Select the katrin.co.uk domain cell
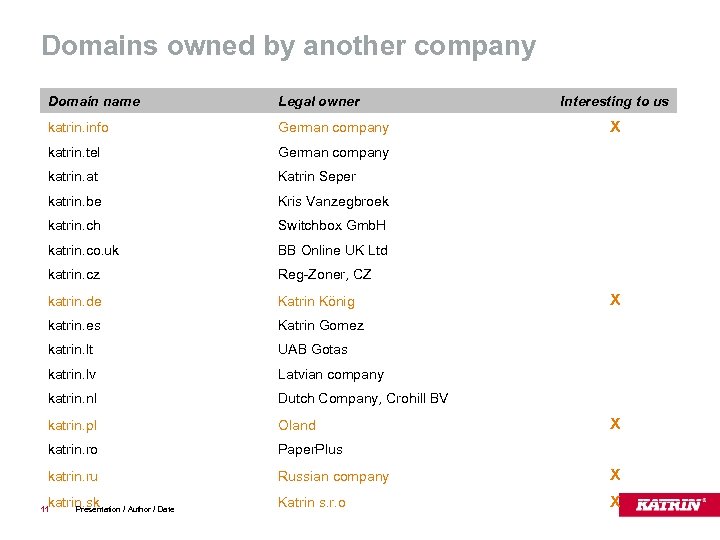This screenshot has height=540, width=720. click(x=83, y=250)
